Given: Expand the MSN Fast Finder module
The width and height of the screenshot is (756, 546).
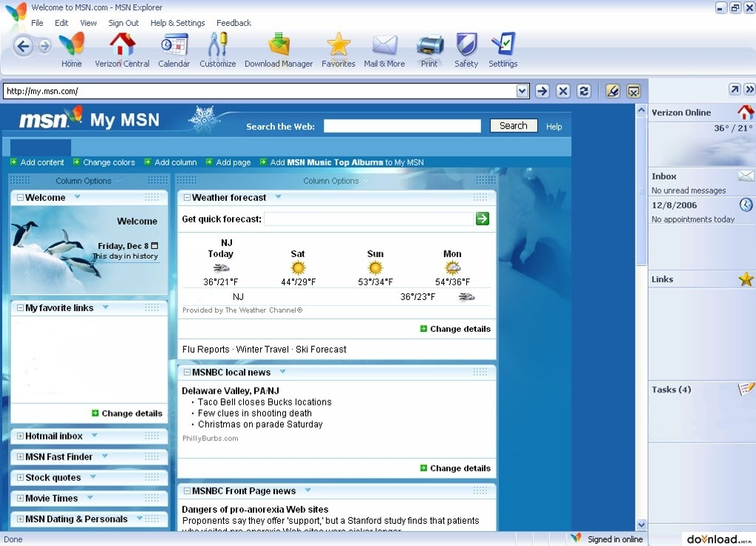Looking at the screenshot, I should (x=20, y=457).
